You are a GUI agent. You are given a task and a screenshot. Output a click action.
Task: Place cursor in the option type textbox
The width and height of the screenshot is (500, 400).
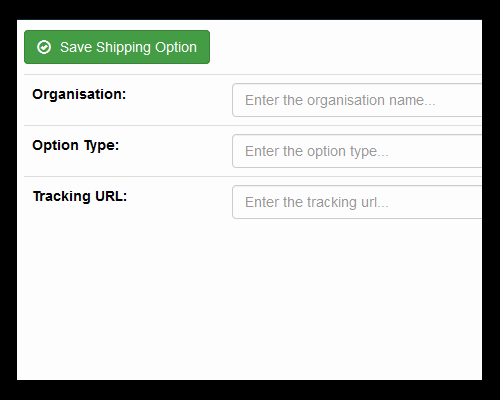pos(357,151)
